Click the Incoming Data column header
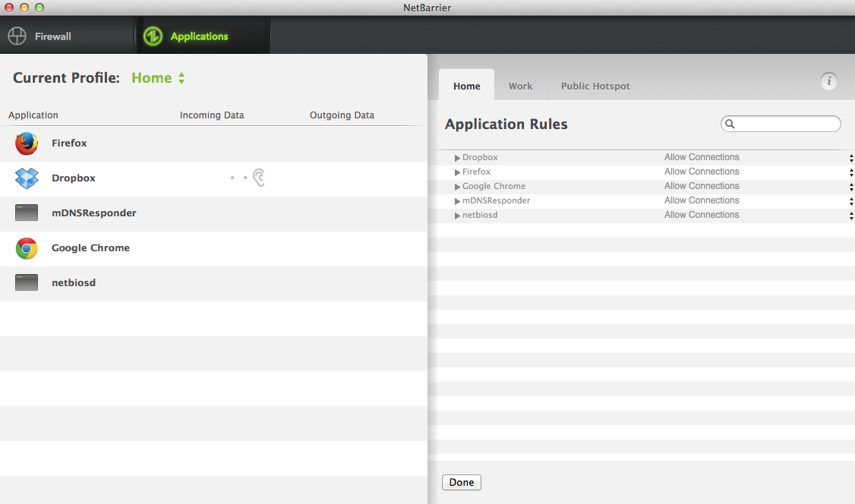855x504 pixels. (212, 115)
